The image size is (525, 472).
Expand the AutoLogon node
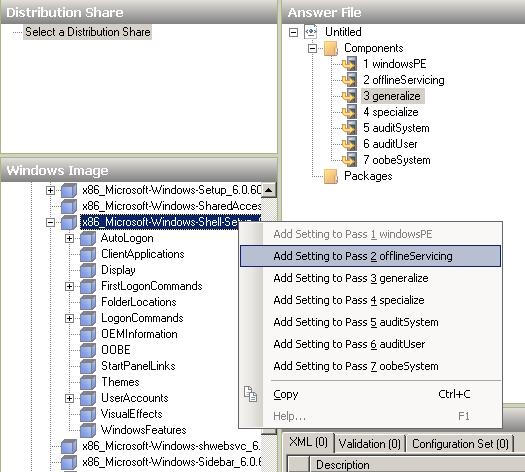(x=69, y=238)
